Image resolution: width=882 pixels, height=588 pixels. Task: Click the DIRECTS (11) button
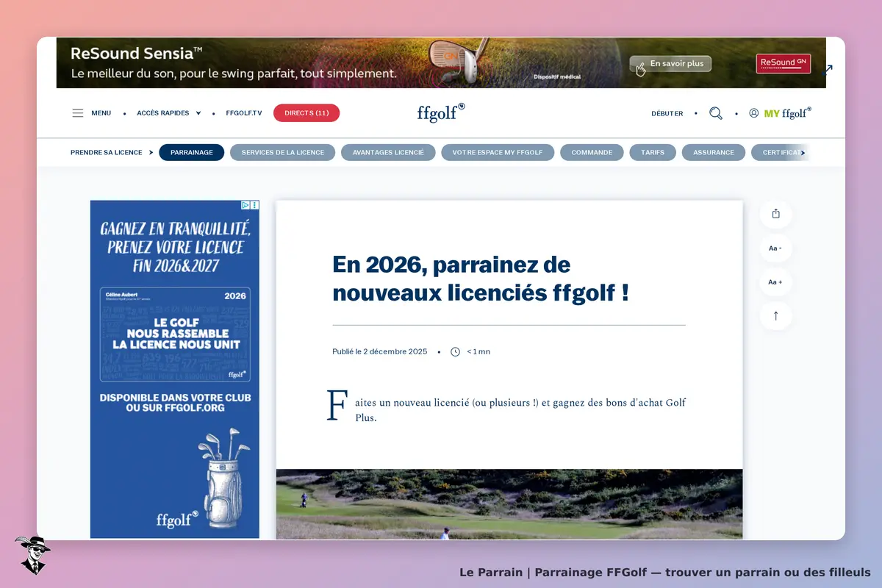[306, 113]
